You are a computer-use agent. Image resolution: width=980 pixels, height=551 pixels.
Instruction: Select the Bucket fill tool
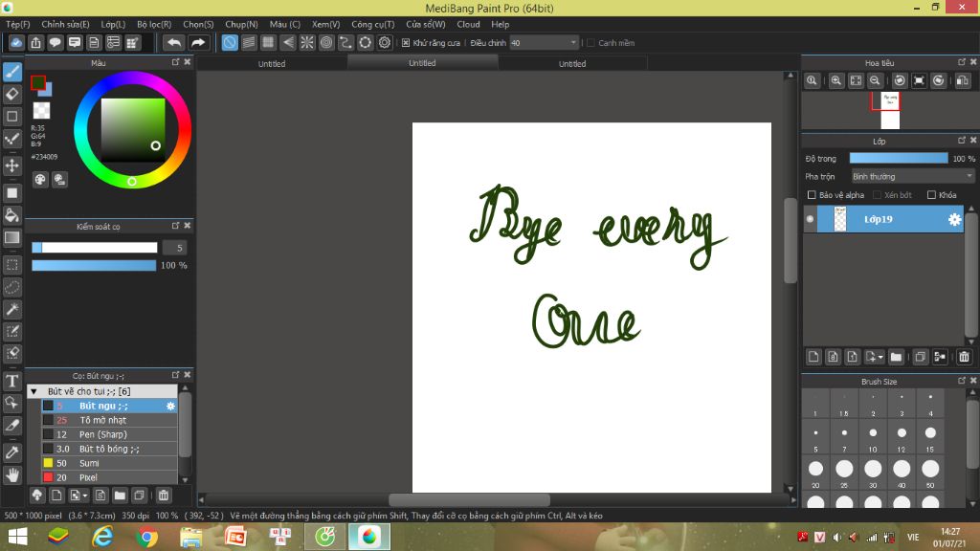click(x=12, y=215)
